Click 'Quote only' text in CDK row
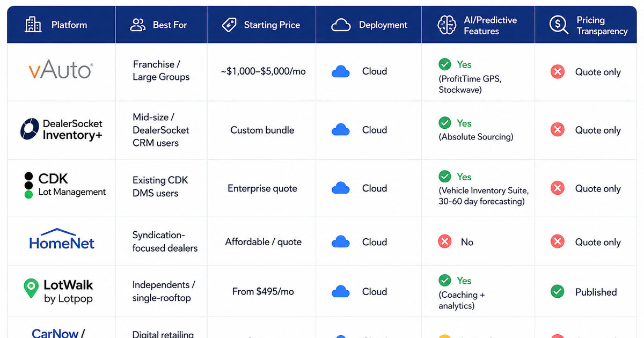Viewport: 644px width, 338px height. coord(598,189)
